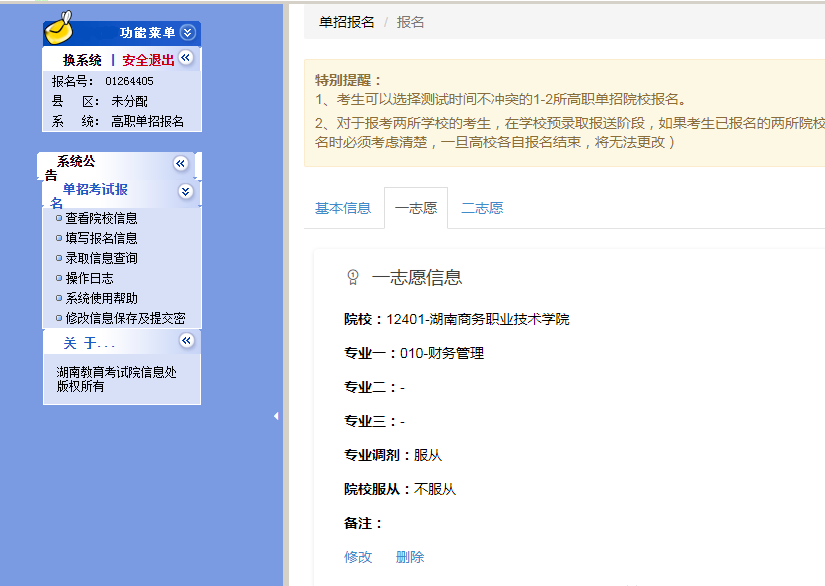The height and width of the screenshot is (586, 825).
Task: Click bullet icon beside 查看院校信息
Action: point(59,218)
